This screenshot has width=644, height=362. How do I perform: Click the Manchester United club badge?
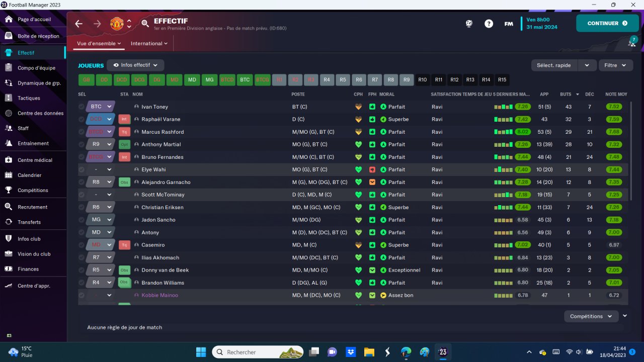click(x=117, y=24)
